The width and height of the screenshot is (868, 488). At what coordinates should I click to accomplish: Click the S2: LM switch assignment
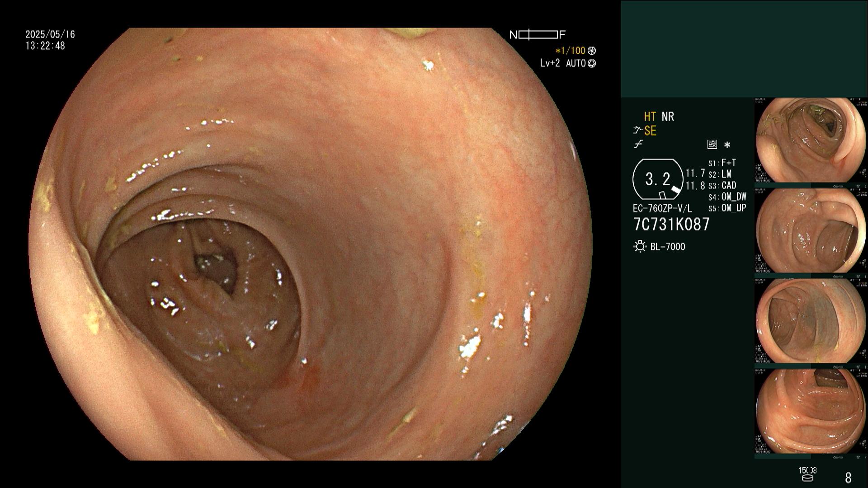click(x=720, y=174)
